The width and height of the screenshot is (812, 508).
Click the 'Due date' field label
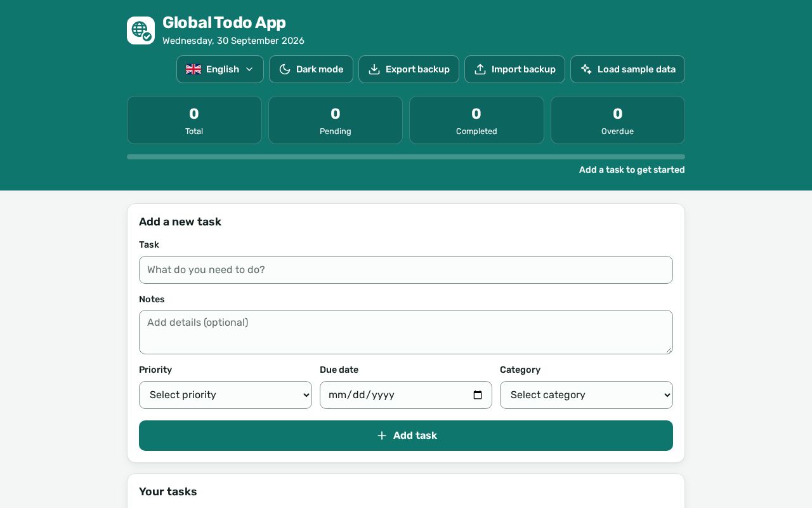(x=339, y=370)
